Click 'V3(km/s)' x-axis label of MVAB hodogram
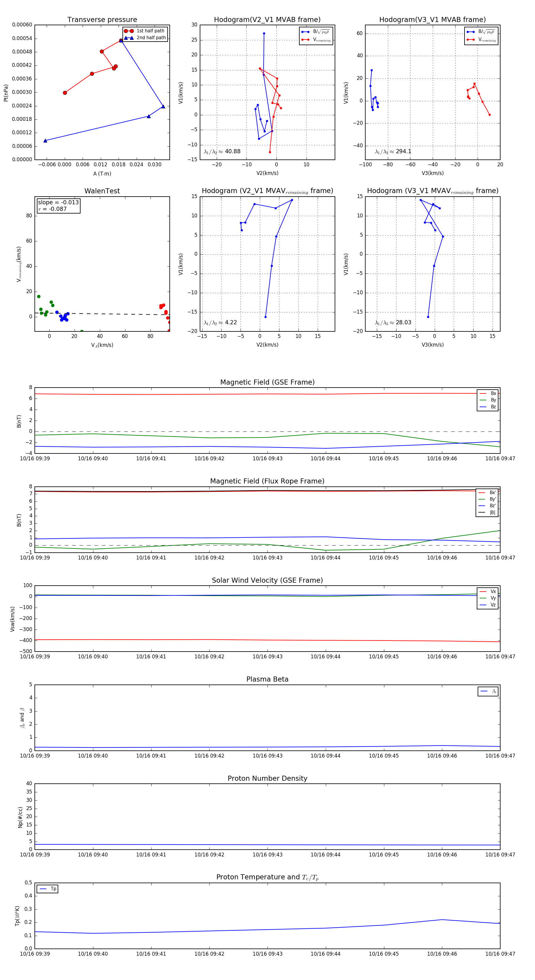535x980 pixels. pyautogui.click(x=432, y=173)
